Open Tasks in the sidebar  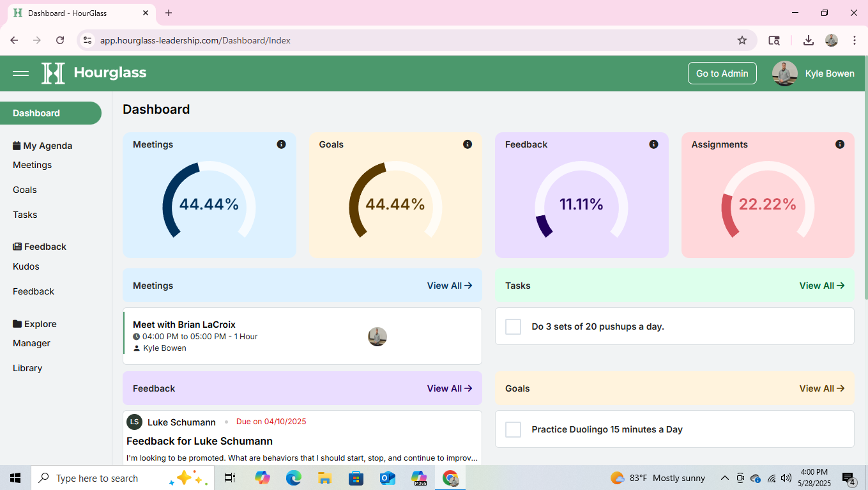point(25,215)
